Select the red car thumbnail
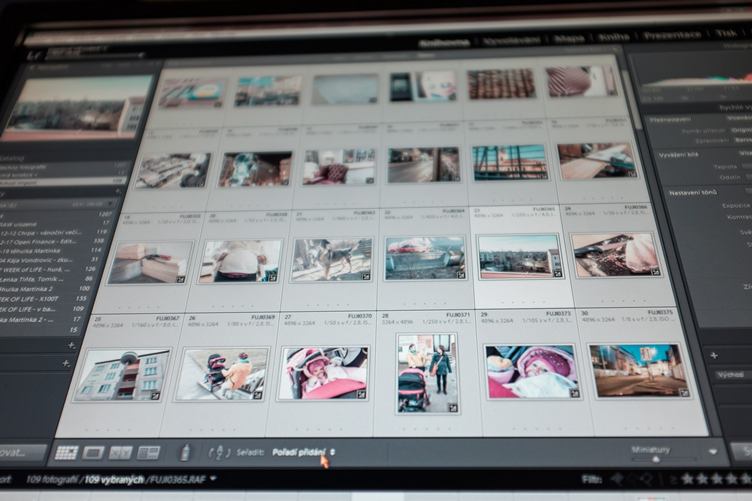This screenshot has height=501, width=752. pos(425,258)
